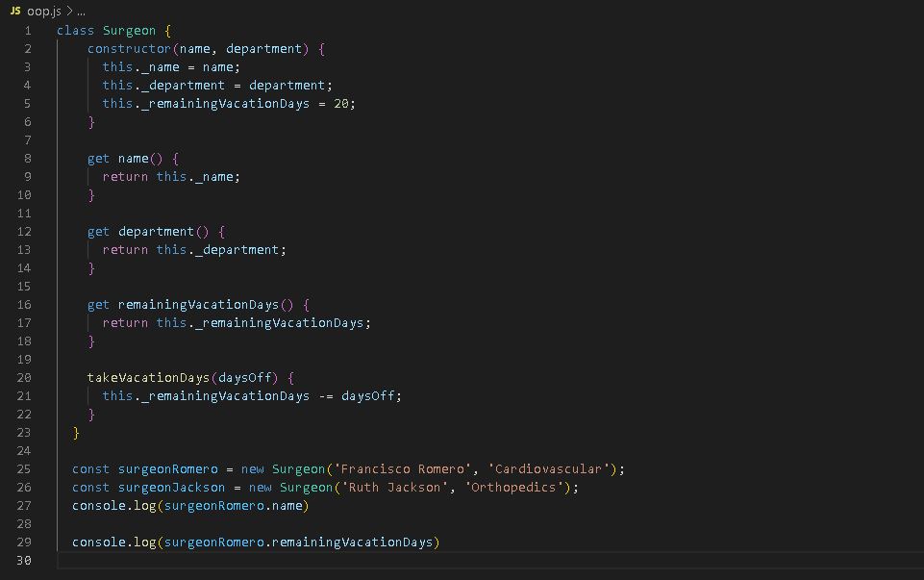The width and height of the screenshot is (924, 580).
Task: Click '_department' assignment on line 4
Action: [x=184, y=86]
